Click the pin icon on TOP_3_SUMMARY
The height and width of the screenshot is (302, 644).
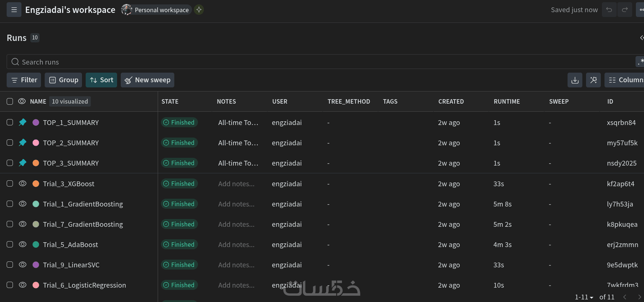[23, 163]
